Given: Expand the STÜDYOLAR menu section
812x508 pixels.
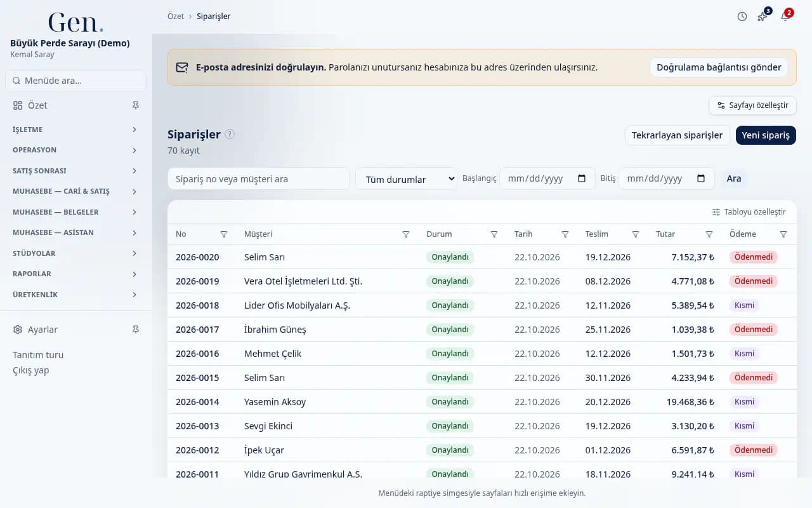Looking at the screenshot, I should click(75, 253).
